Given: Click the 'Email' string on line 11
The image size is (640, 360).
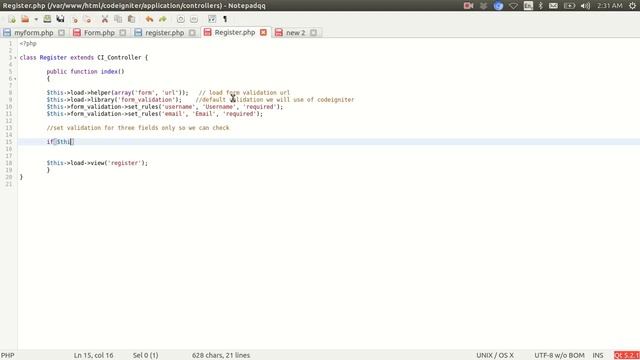Looking at the screenshot, I should pos(204,113).
